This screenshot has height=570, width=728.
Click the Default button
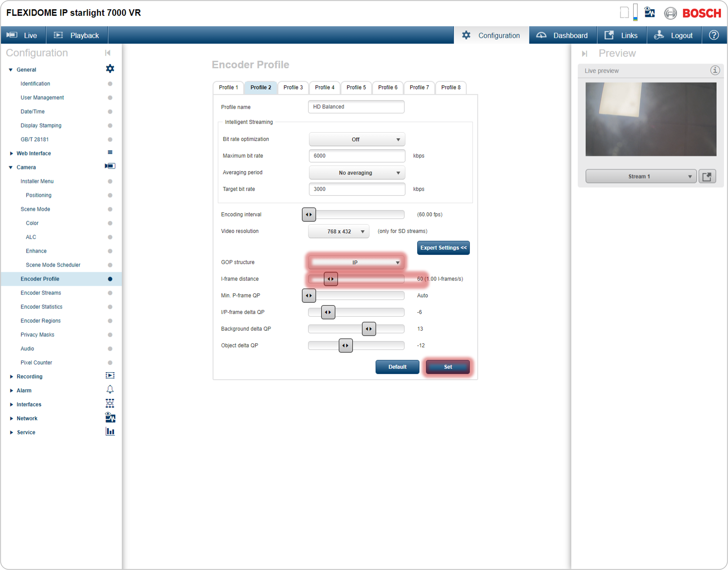397,367
